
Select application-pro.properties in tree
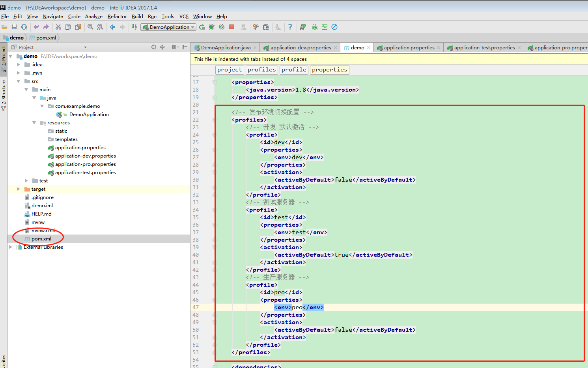click(x=85, y=164)
